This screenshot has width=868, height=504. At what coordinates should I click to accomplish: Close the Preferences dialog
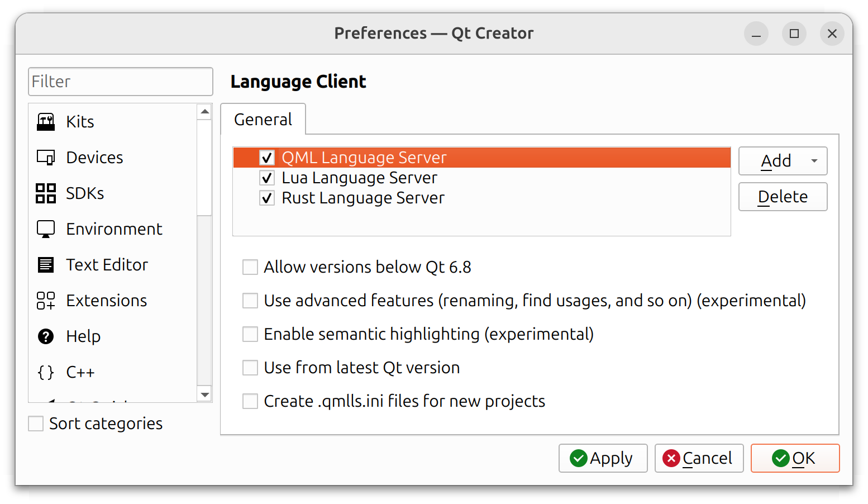832,34
